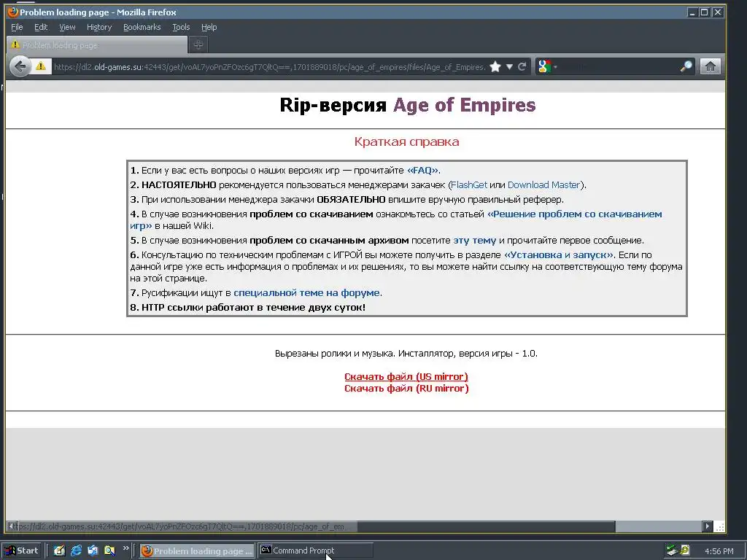Open the Windows Start menu
This screenshot has width=747, height=560.
(x=22, y=551)
